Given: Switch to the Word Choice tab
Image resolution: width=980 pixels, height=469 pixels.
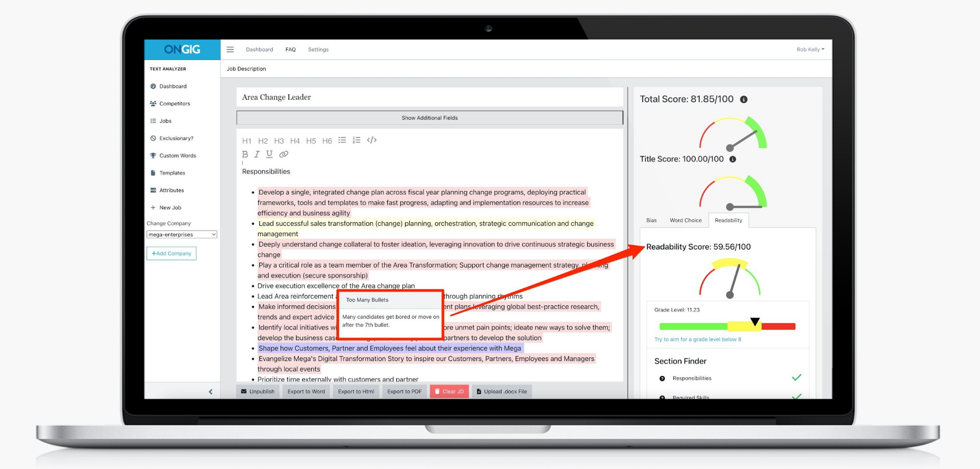Looking at the screenshot, I should pyautogui.click(x=687, y=220).
